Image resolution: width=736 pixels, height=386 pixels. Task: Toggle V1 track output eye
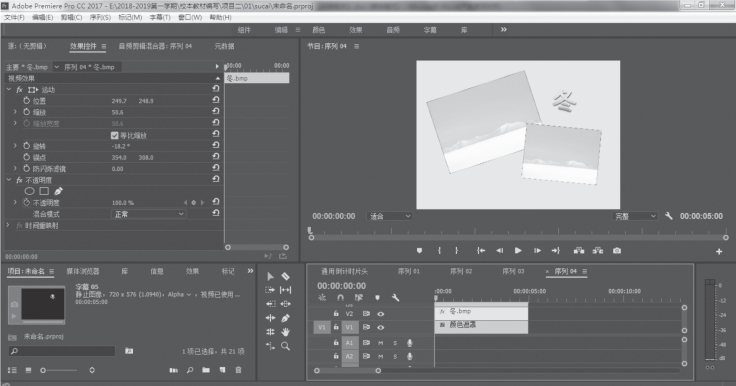(381, 327)
